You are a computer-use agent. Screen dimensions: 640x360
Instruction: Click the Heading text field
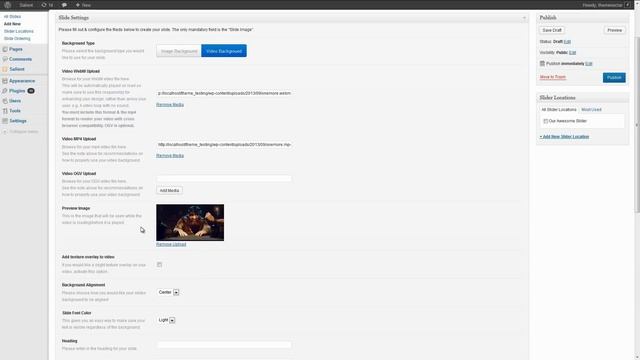pyautogui.click(x=224, y=345)
